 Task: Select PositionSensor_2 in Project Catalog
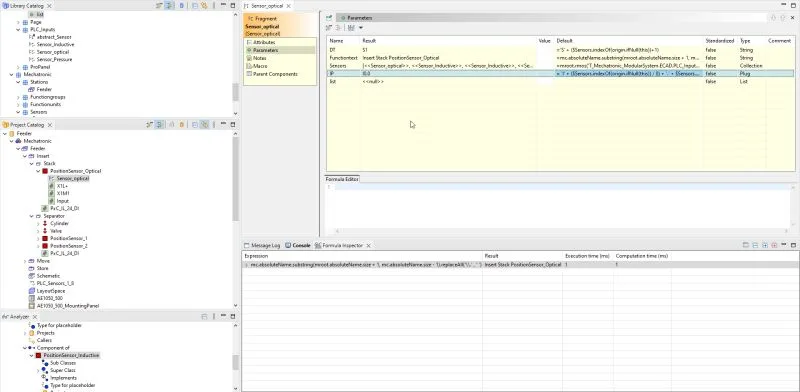[x=68, y=246]
